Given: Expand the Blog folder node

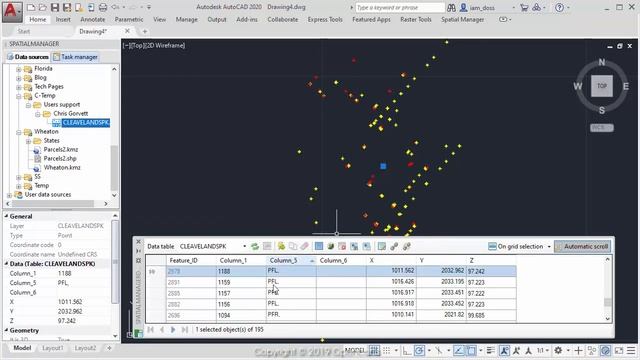Looking at the screenshot, I should pos(19,78).
